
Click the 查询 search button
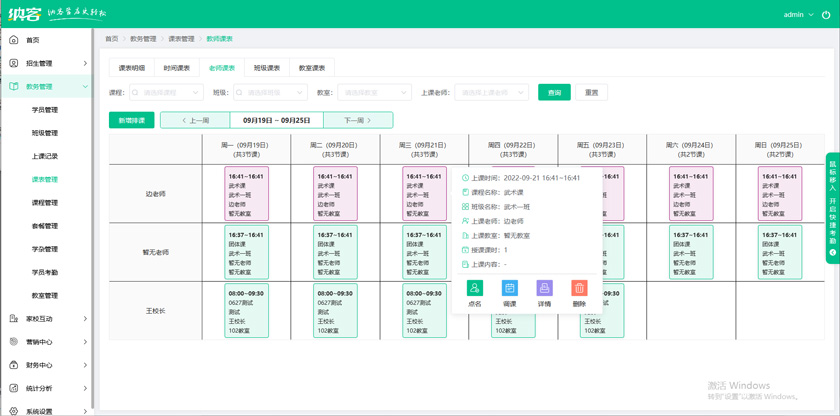click(554, 92)
